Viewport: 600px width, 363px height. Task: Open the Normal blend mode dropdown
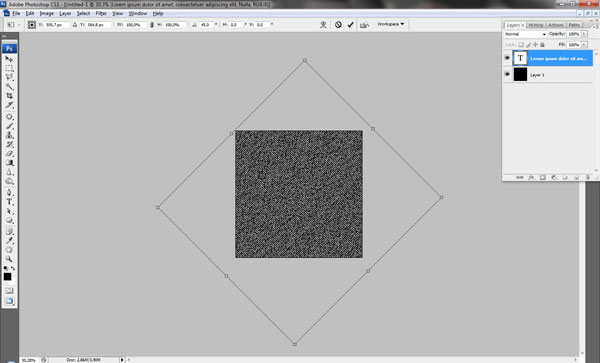click(x=525, y=34)
